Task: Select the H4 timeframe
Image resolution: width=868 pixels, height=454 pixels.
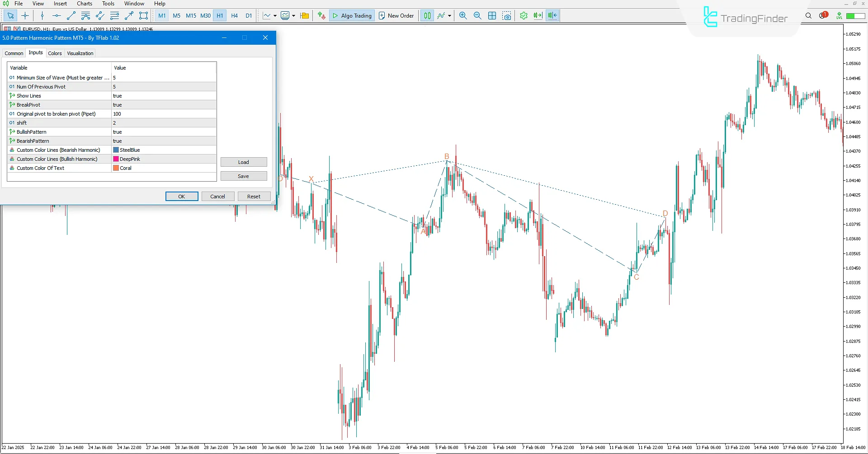Action: point(234,15)
